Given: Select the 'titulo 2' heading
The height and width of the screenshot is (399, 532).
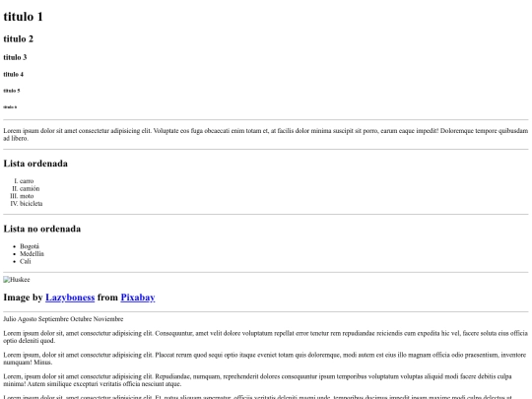Looking at the screenshot, I should tap(19, 39).
